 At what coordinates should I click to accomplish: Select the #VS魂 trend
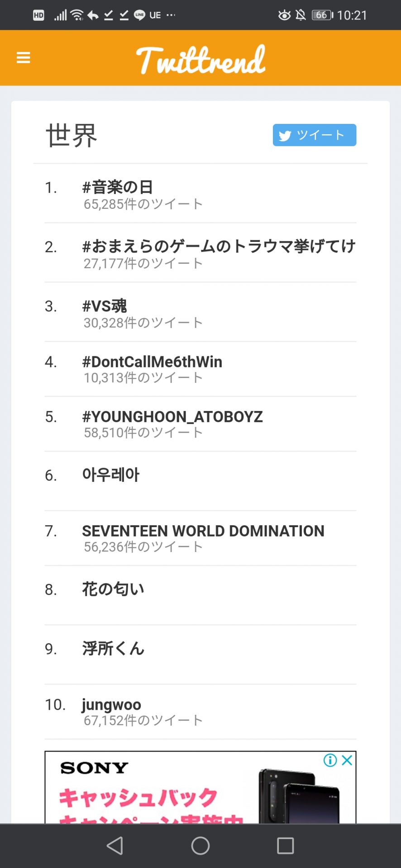[x=105, y=306]
